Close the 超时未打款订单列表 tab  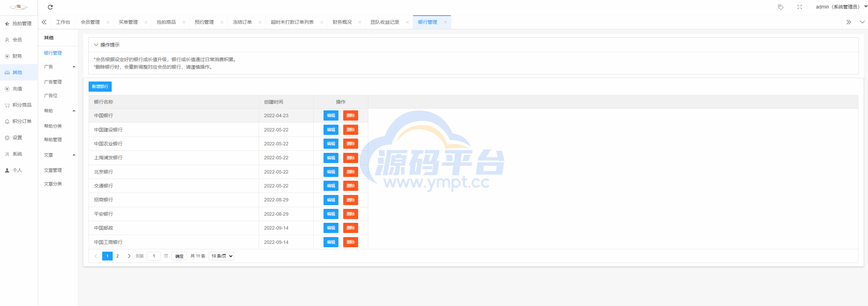322,22
